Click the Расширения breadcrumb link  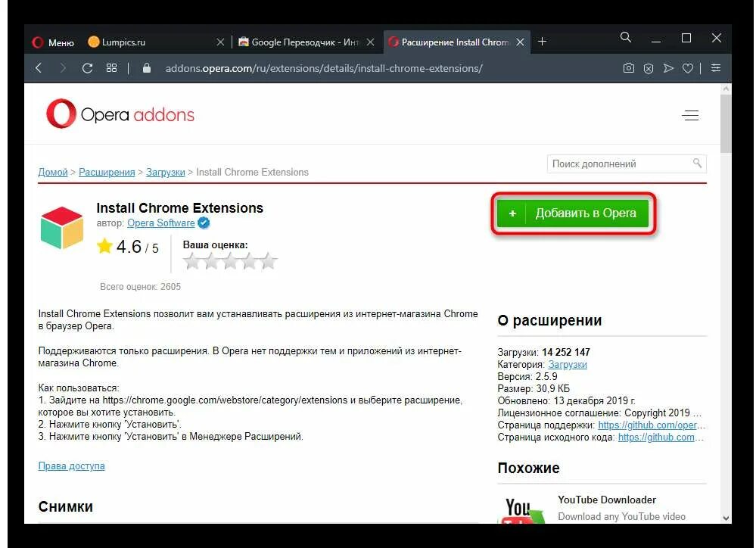[107, 173]
